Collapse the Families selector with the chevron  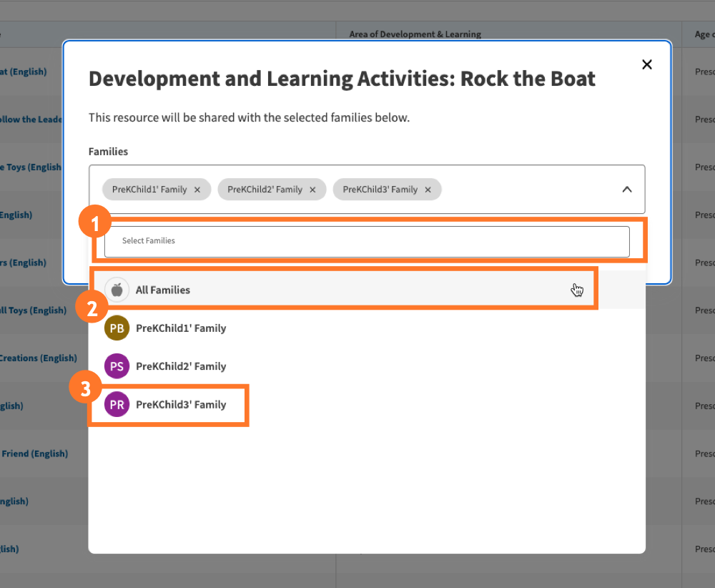(x=627, y=190)
